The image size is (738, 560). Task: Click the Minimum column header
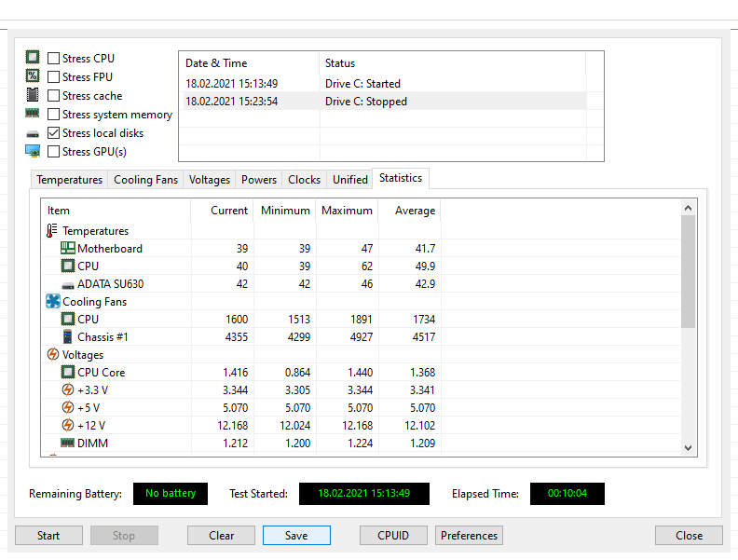(x=285, y=211)
